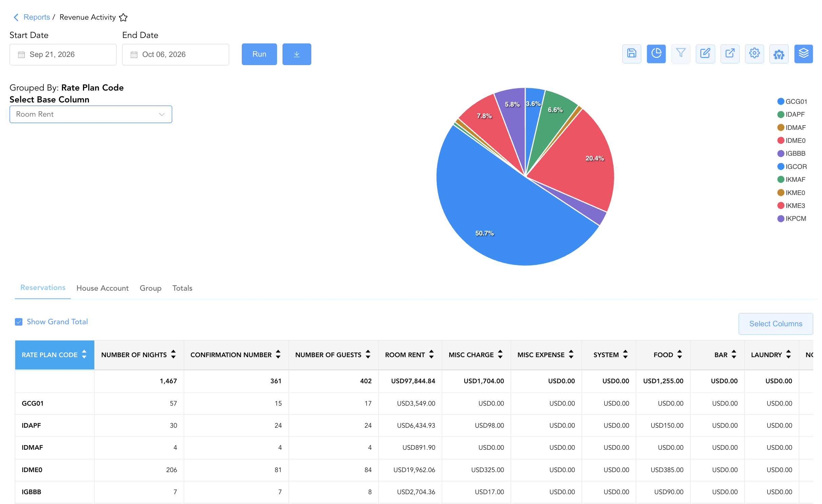Sort by System column arrows
This screenshot has height=504, width=822.
(x=625, y=354)
